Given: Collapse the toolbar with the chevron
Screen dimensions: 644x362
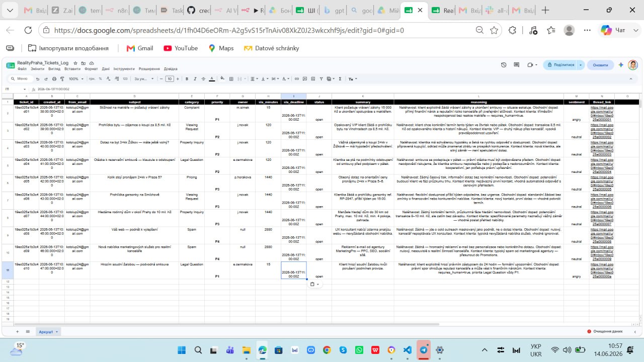Looking at the screenshot, I should [x=631, y=79].
